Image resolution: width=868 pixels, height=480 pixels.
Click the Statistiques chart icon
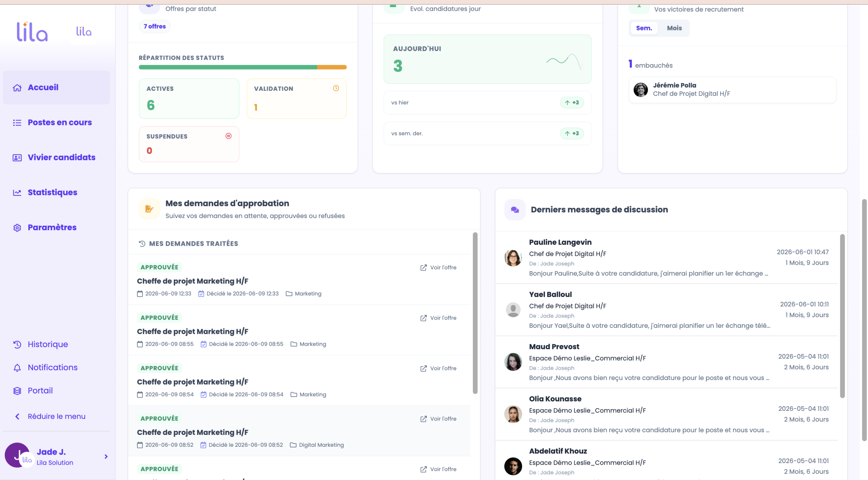point(17,193)
